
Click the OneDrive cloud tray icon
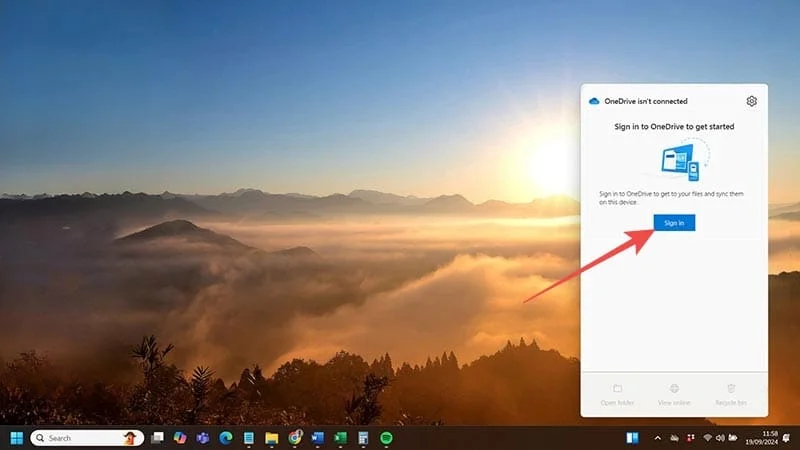coord(674,438)
